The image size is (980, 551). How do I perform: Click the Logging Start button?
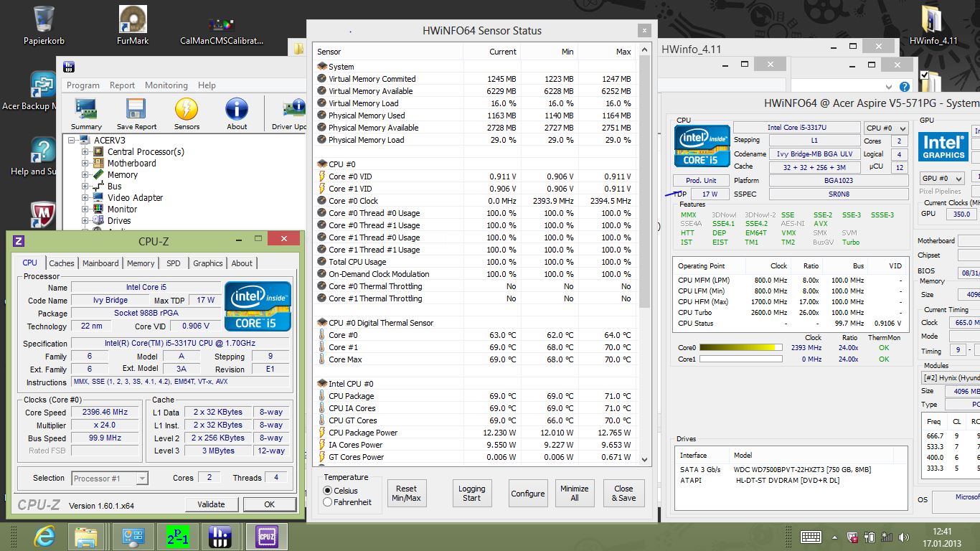(x=471, y=494)
